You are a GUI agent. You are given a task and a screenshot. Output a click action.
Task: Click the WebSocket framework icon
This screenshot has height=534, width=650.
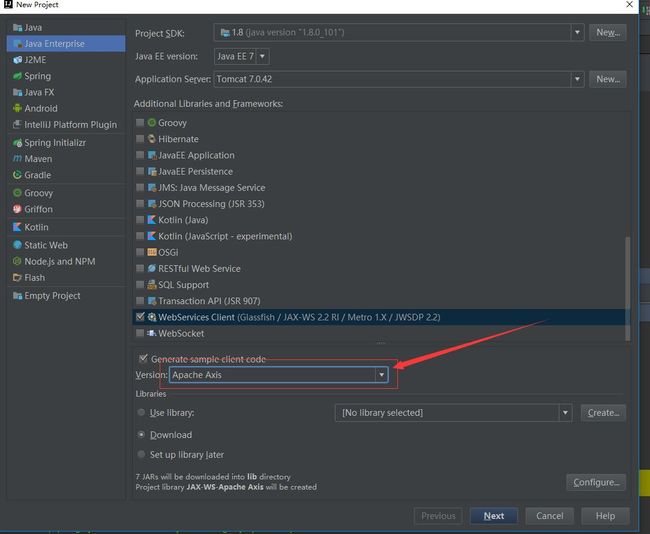coord(152,333)
